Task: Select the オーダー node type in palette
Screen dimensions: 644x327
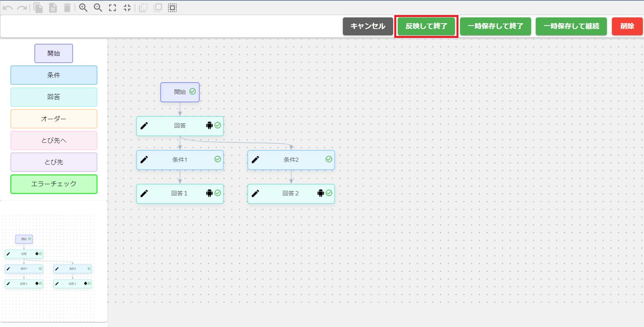Action: click(x=54, y=119)
